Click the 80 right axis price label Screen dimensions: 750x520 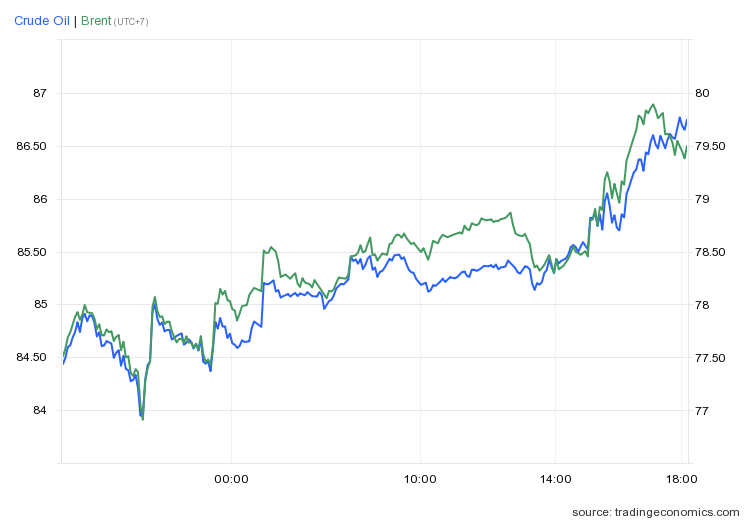pyautogui.click(x=702, y=94)
